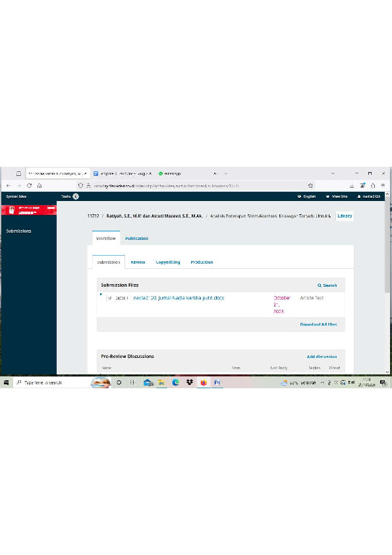The width and height of the screenshot is (392, 555).
Task: Click Download All Files link
Action: (x=318, y=324)
